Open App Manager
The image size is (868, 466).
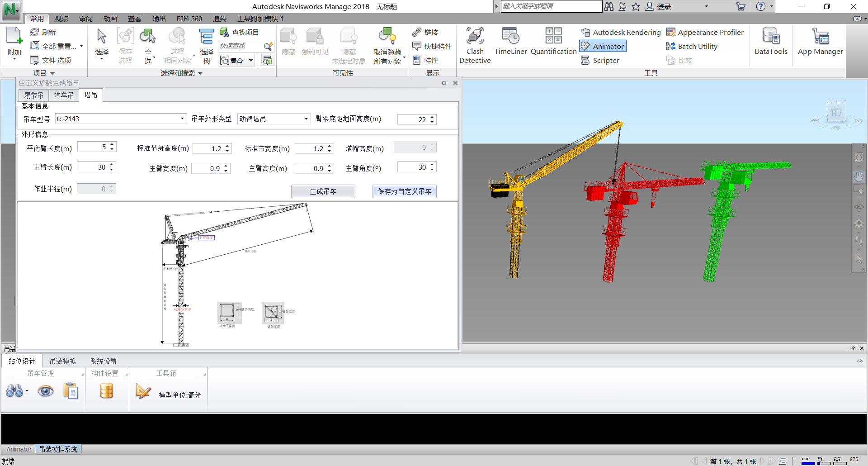pos(820,42)
